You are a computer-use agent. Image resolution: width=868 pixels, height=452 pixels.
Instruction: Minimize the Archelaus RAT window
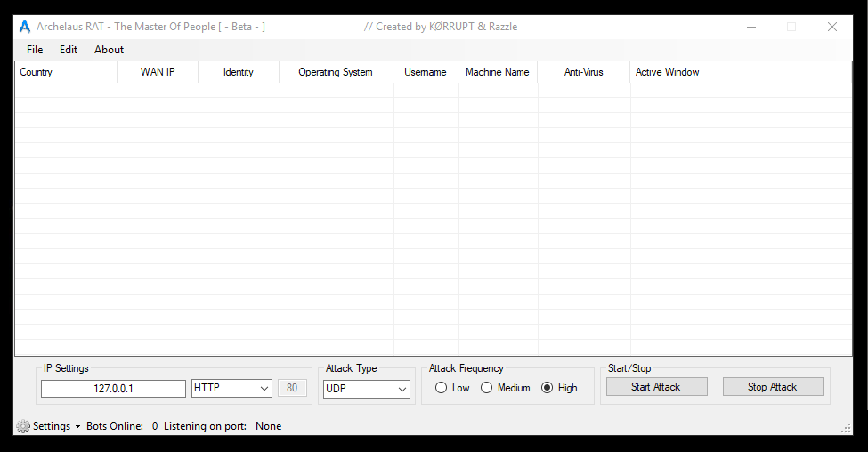[x=751, y=27]
